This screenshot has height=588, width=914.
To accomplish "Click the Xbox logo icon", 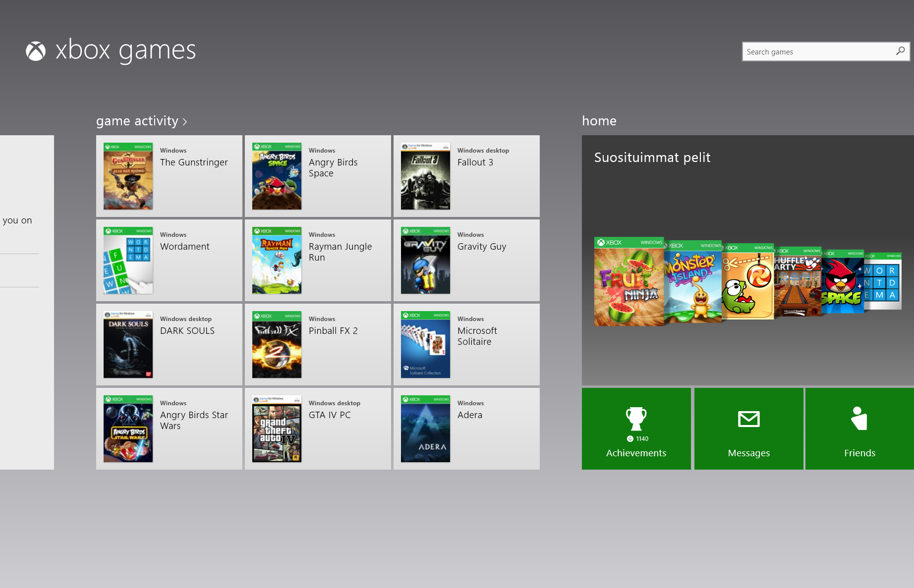I will click(x=36, y=51).
